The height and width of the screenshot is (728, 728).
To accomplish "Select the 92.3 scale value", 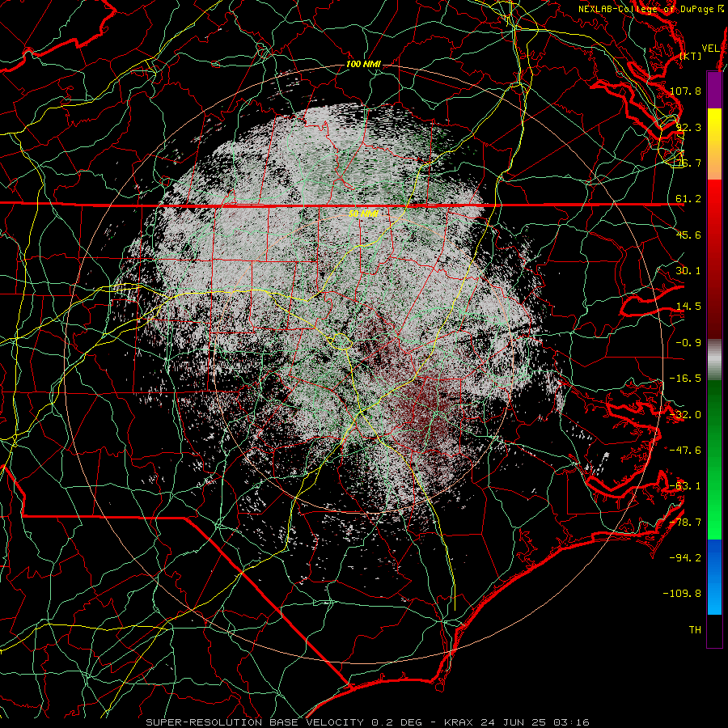I will pos(688,127).
